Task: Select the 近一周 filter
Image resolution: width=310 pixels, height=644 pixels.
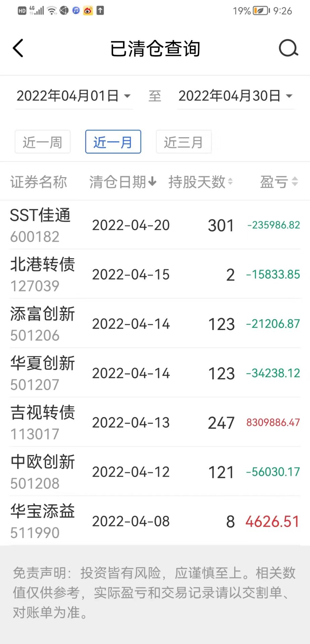Action: coord(43,142)
